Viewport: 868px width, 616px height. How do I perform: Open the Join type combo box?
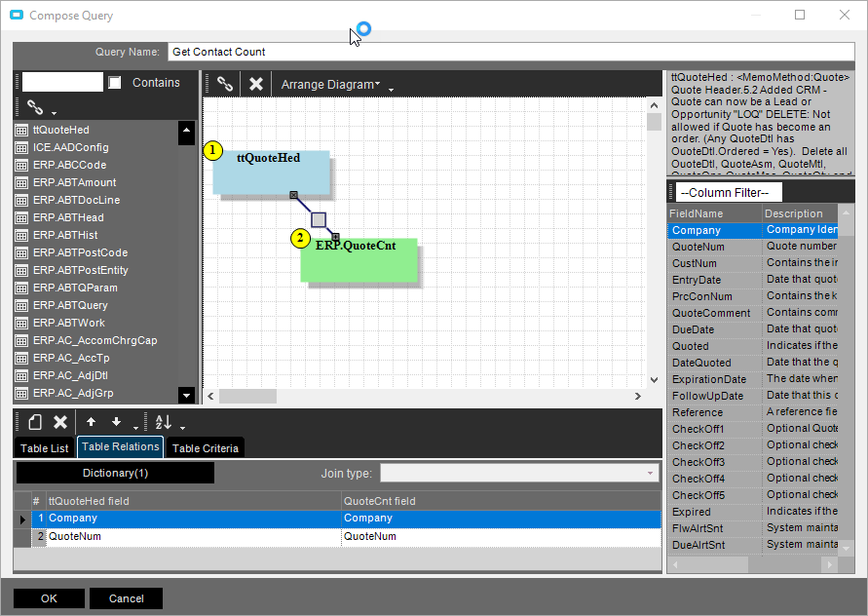tap(520, 473)
